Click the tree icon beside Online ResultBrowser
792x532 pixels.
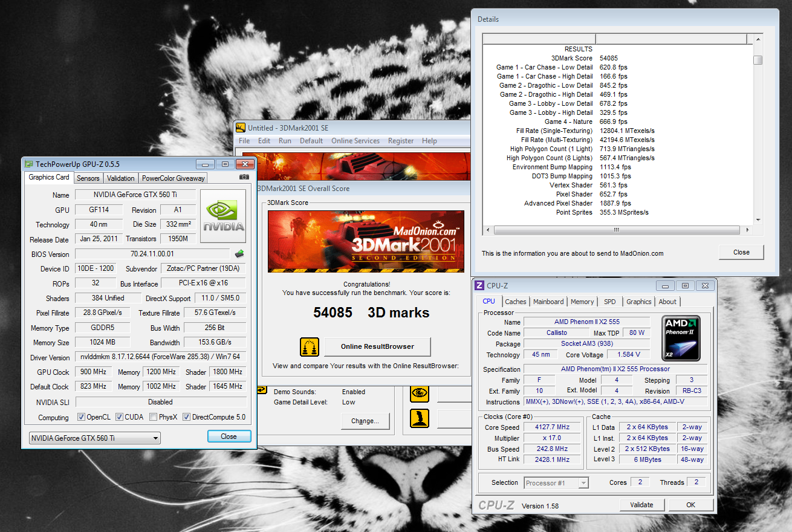click(x=310, y=347)
